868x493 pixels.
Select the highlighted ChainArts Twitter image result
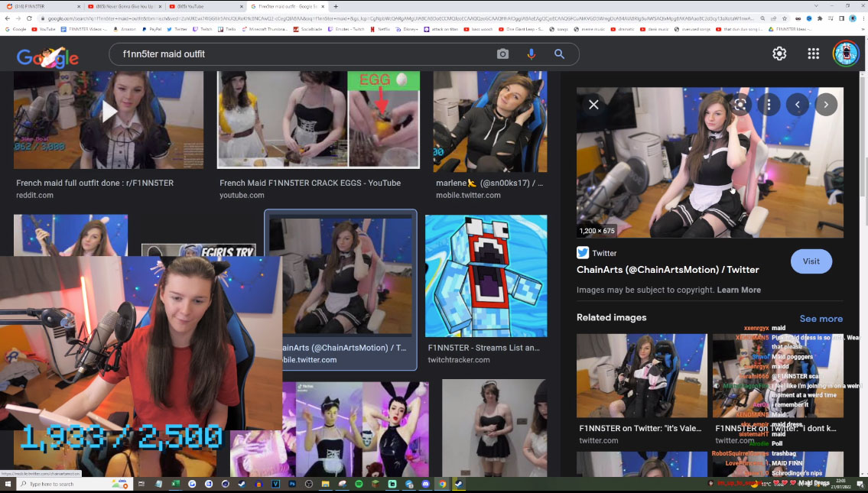pyautogui.click(x=340, y=290)
